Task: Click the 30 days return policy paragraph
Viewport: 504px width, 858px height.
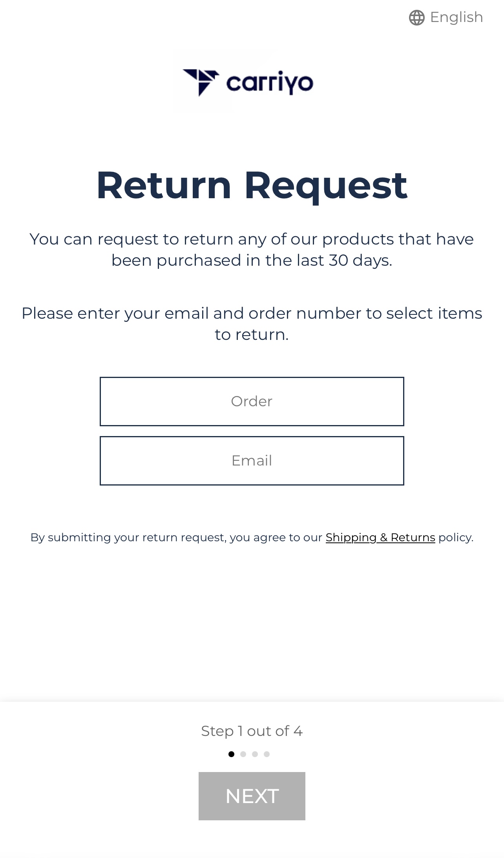Action: point(252,250)
